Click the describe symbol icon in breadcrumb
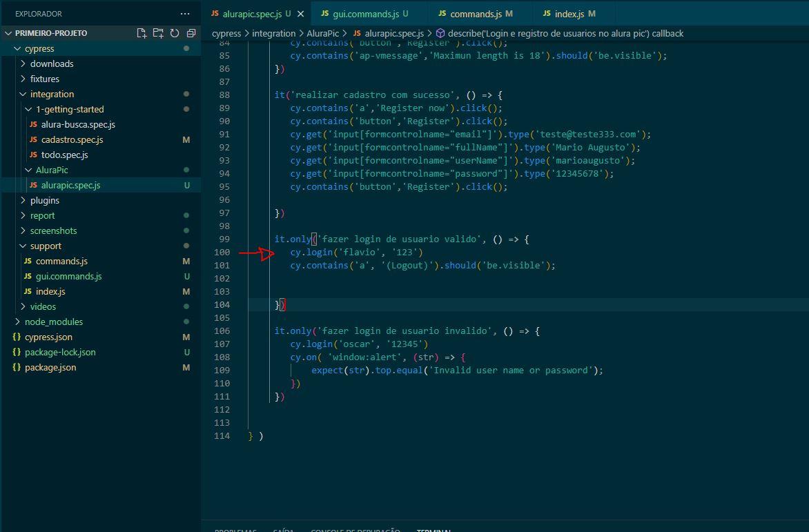 (x=440, y=33)
